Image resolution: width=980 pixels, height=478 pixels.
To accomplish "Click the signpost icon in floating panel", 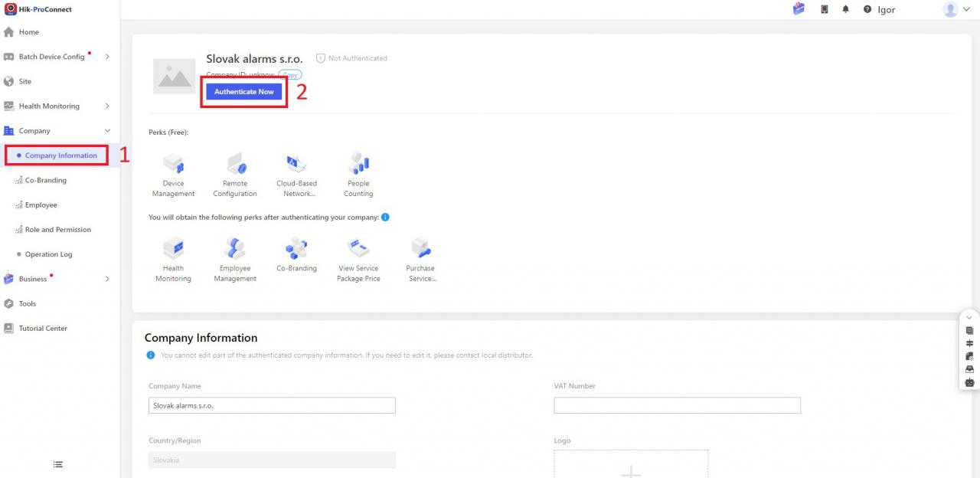I will coord(969,343).
